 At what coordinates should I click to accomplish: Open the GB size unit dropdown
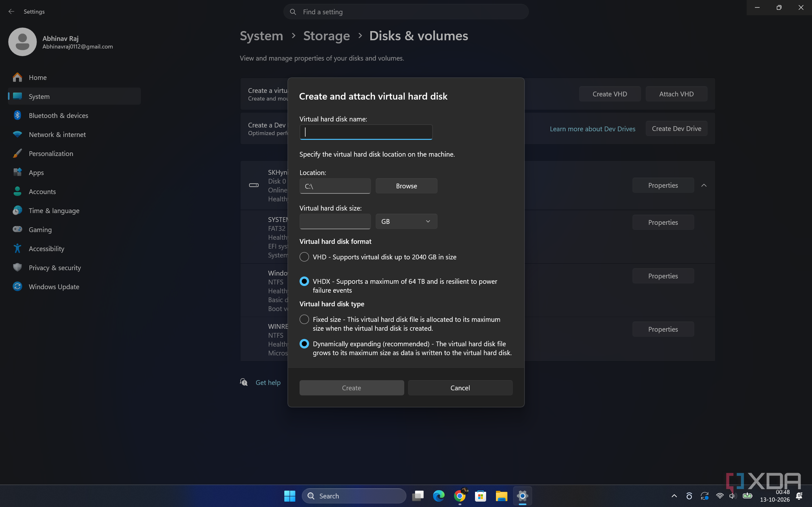click(x=406, y=221)
